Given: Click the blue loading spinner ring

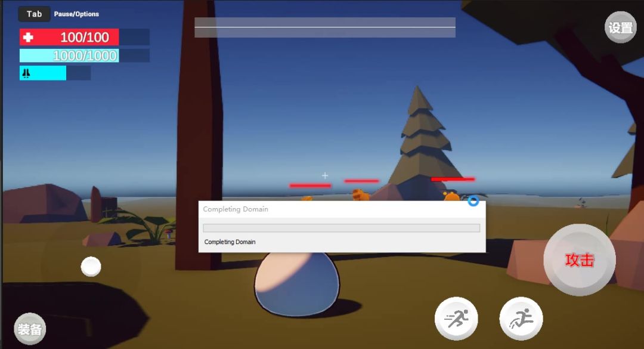Looking at the screenshot, I should 473,201.
